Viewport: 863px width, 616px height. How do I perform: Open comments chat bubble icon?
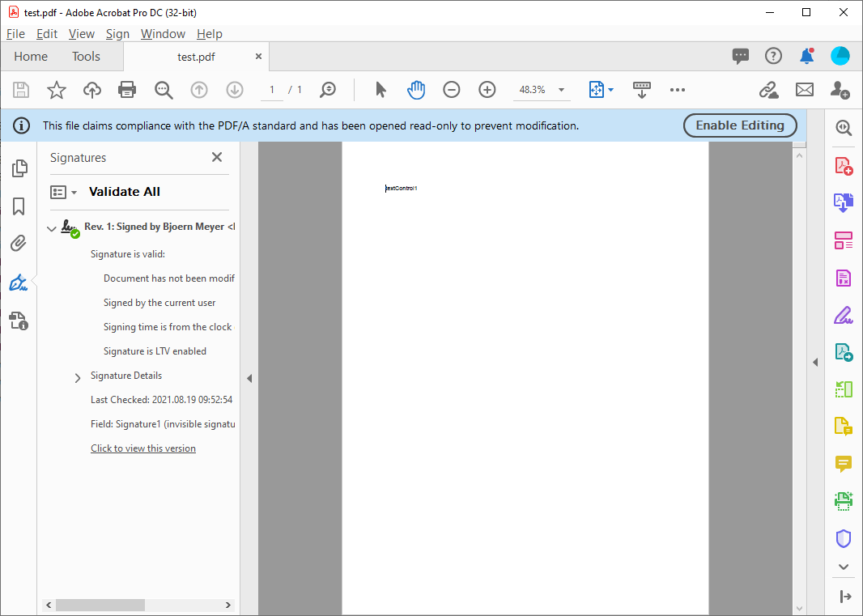(741, 56)
